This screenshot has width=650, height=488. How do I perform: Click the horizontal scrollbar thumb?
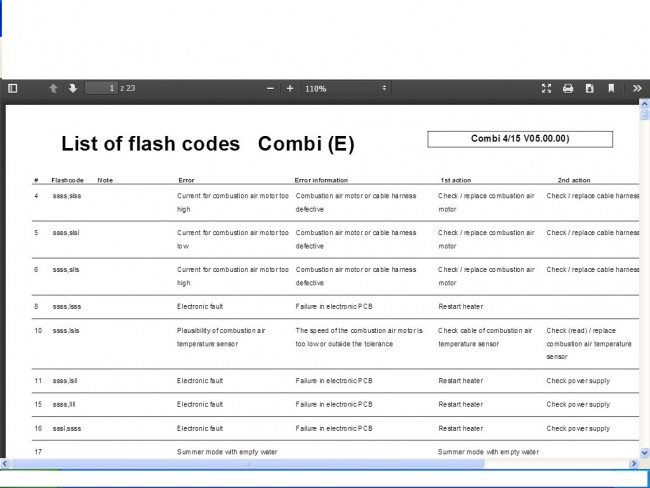(x=247, y=464)
